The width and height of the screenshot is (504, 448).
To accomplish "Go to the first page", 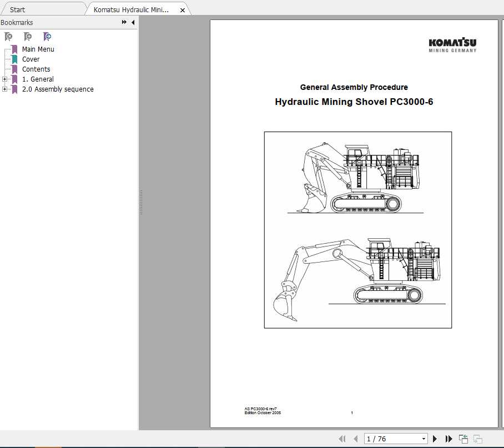I will point(342,439).
